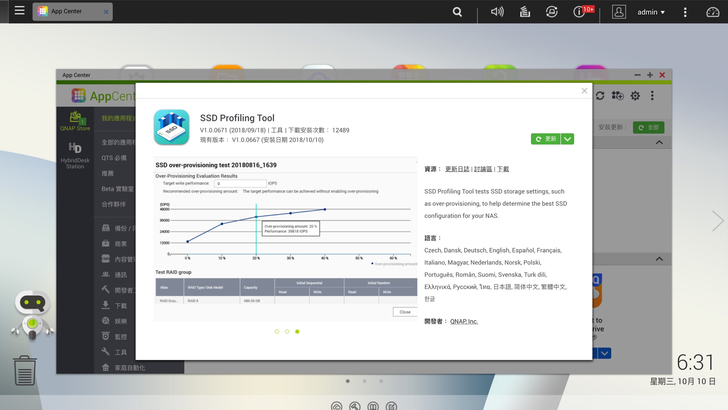Click the robot assistant icon on desktop
This screenshot has height=410, width=728.
tap(32, 316)
